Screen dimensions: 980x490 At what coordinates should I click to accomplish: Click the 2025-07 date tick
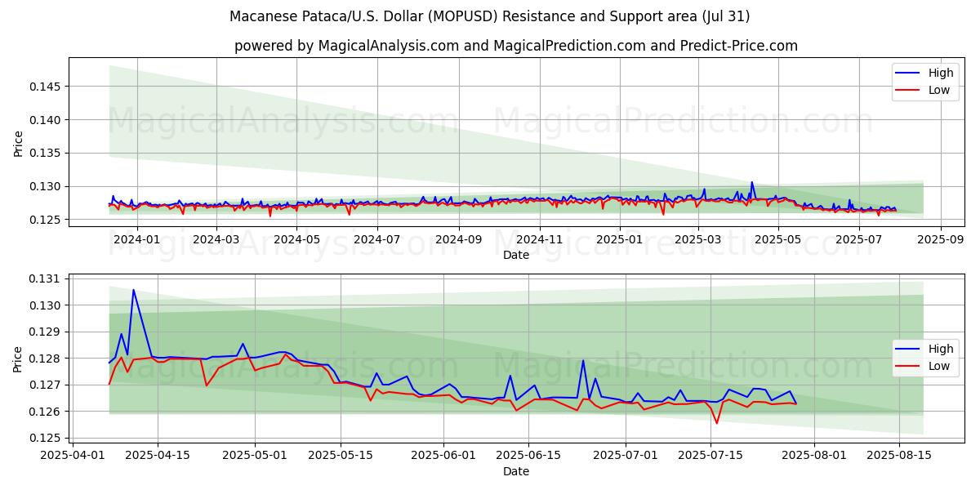point(860,239)
